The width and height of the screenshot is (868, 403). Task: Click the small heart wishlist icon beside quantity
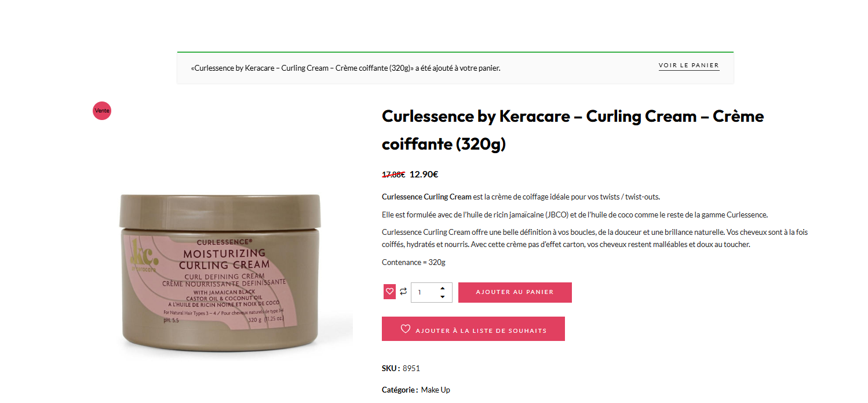coord(389,292)
